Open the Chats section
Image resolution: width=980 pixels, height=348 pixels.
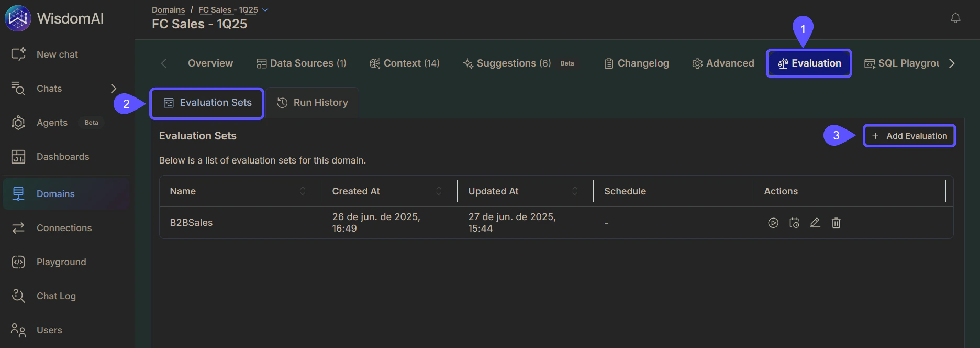[x=49, y=89]
